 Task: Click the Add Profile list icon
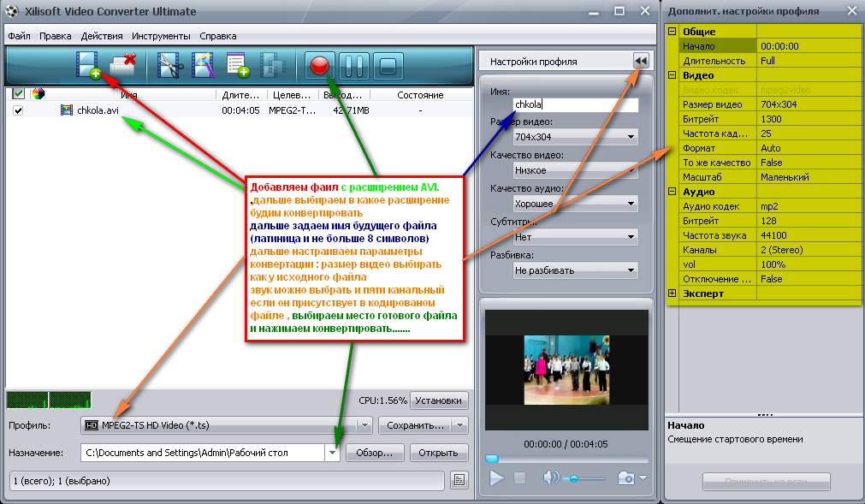[238, 65]
